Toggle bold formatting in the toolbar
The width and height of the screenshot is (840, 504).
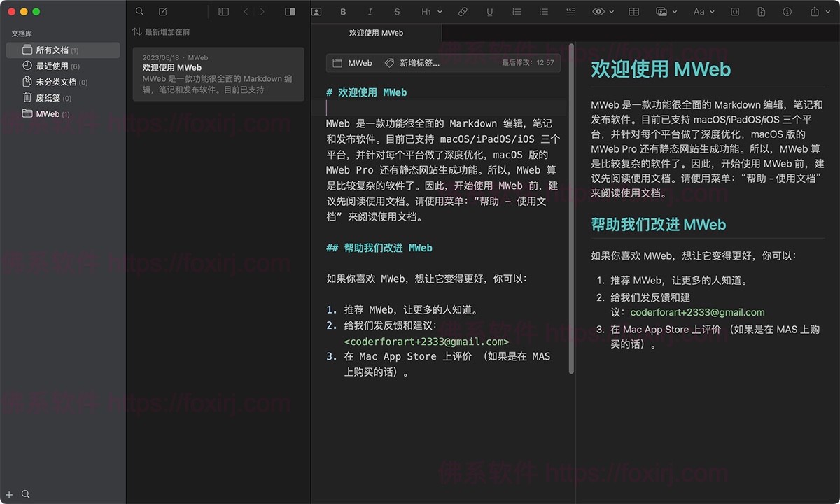[343, 12]
